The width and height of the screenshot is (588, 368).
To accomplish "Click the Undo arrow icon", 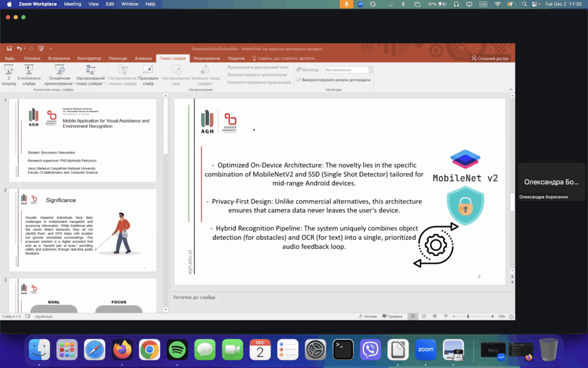I will (x=19, y=48).
